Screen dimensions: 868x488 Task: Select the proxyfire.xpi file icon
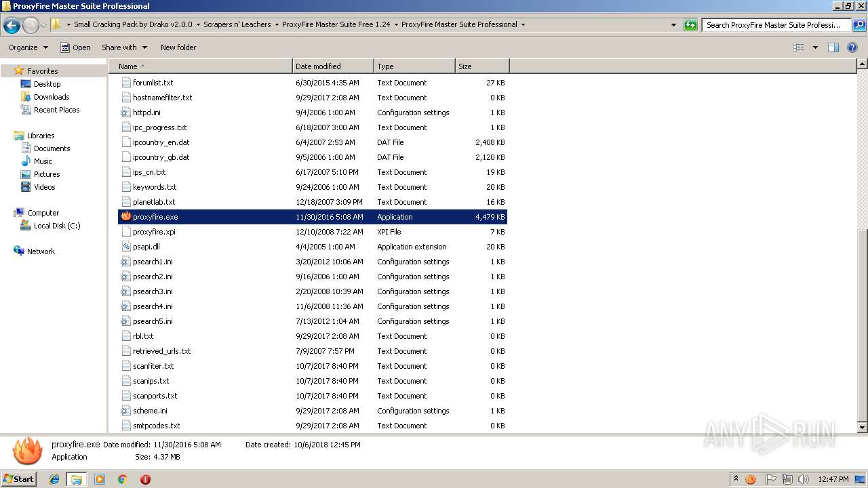pyautogui.click(x=125, y=232)
